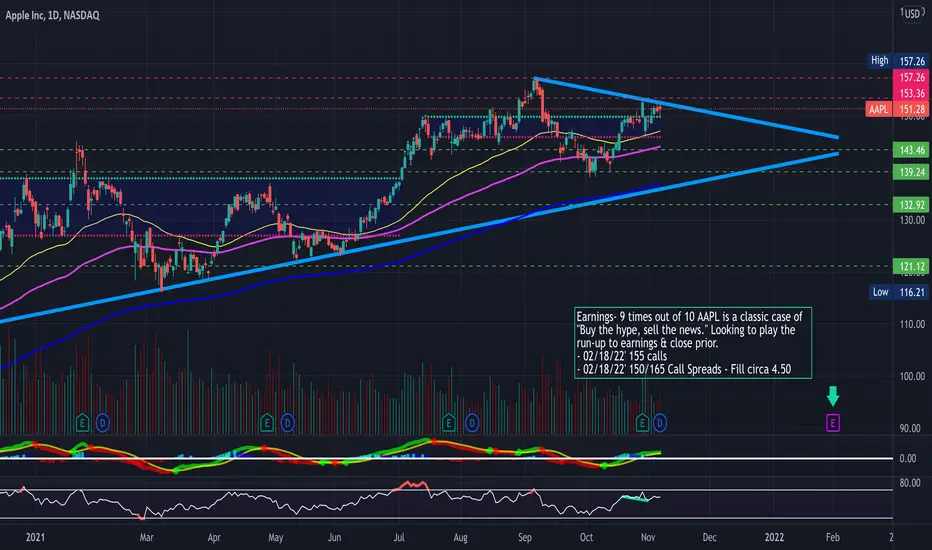
Task: Click the May label on time axis
Action: (x=275, y=537)
